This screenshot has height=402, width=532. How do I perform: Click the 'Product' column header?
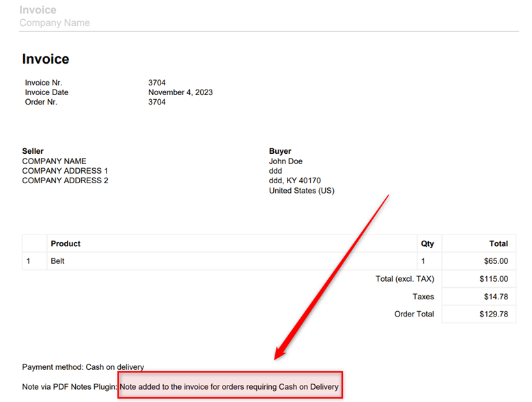[x=66, y=243]
